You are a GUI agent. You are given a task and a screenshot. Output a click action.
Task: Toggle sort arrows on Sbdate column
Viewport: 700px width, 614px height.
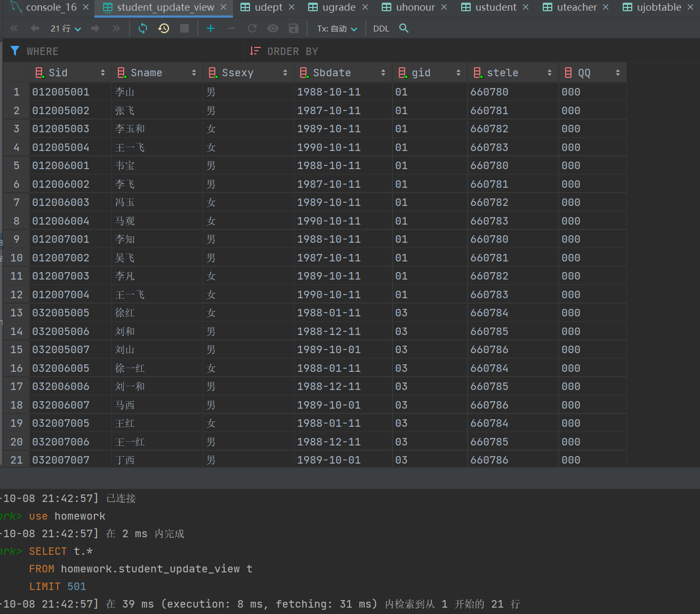click(383, 73)
